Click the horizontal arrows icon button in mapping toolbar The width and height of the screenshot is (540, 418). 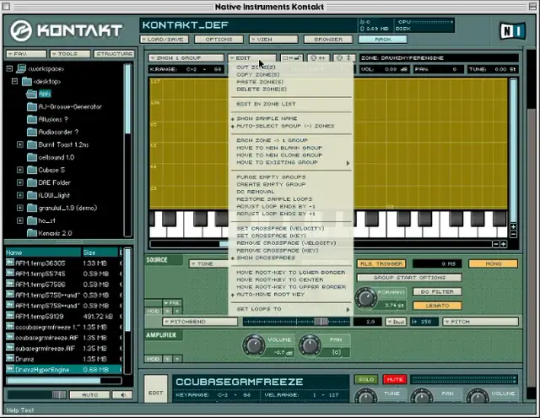click(318, 58)
